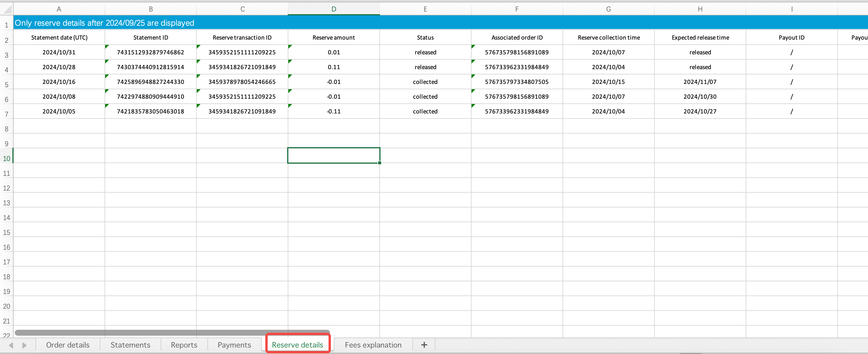Click the Reserve details sheet tab
Viewport: 868px width, 354px height.
(297, 345)
